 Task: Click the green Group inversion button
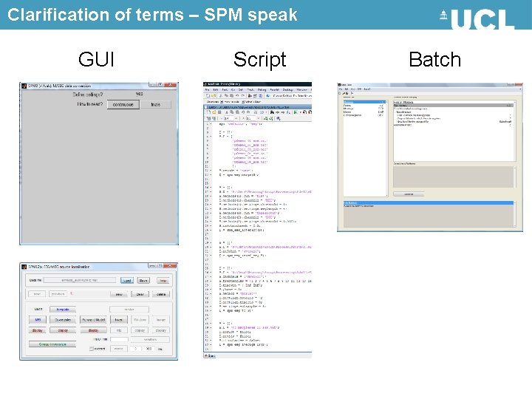[x=52, y=344]
